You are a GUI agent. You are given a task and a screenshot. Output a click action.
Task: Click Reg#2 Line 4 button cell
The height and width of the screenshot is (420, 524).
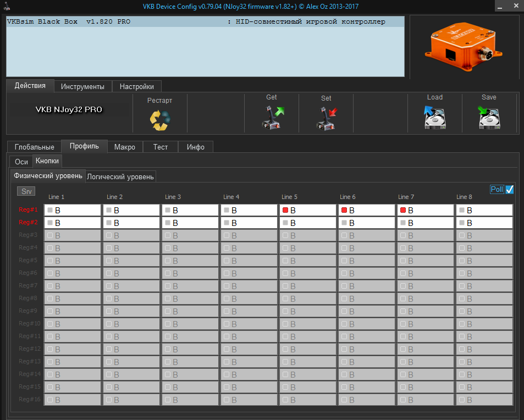[x=249, y=223]
